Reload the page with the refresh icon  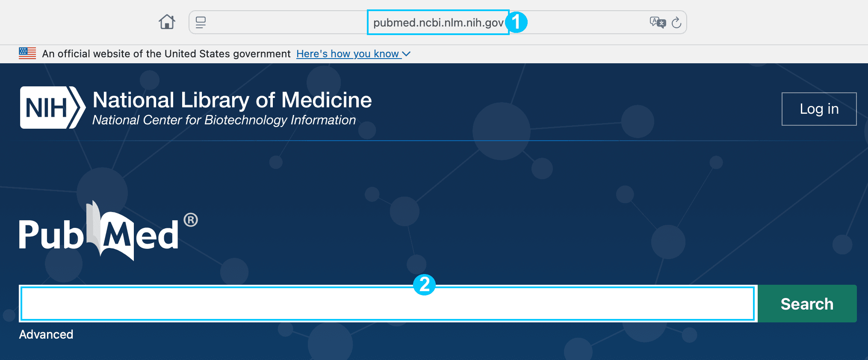click(676, 22)
